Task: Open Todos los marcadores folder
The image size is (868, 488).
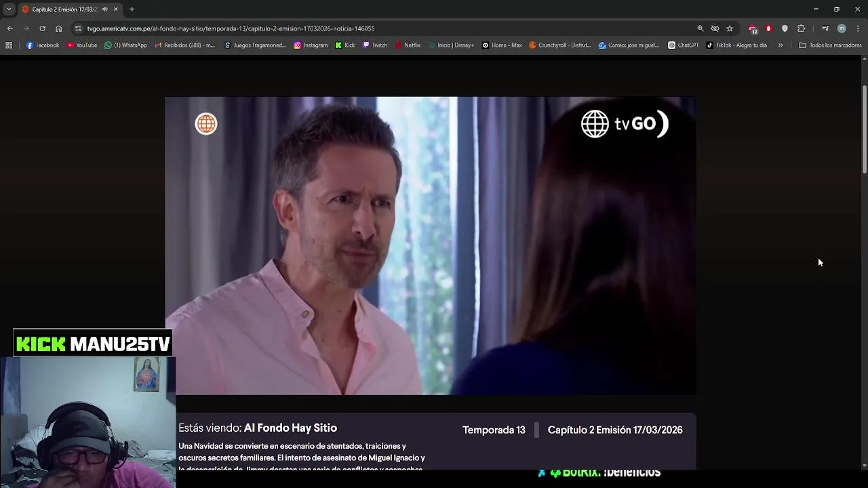Action: [x=830, y=45]
